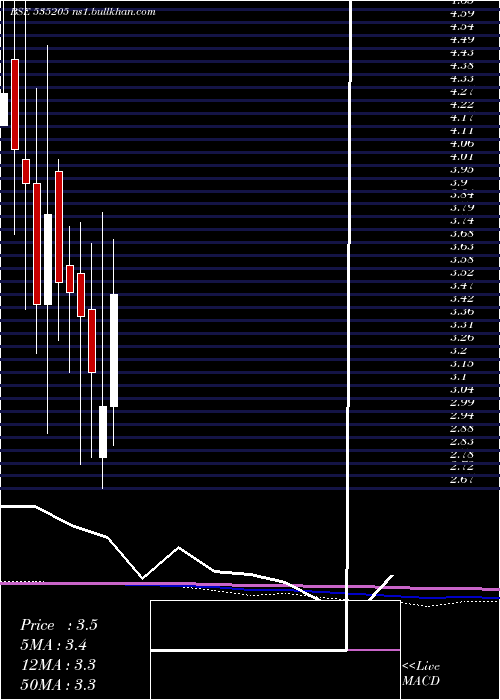Click the 4.11 price axis label
Image resolution: width=500 pixels, height=700 pixels.
pos(462,130)
